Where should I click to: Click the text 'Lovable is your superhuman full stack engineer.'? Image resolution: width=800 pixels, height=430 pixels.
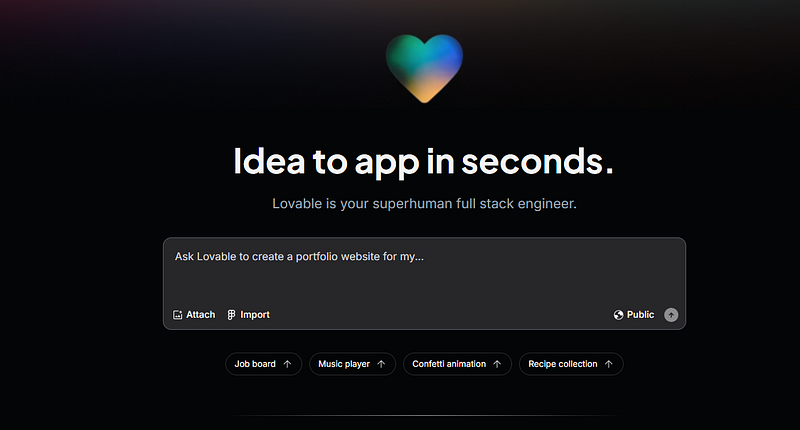click(424, 204)
